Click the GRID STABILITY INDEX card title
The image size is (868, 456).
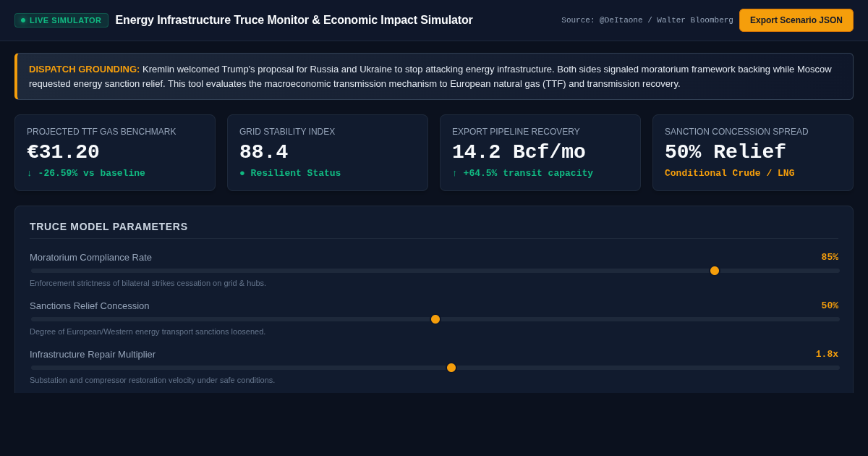287,132
